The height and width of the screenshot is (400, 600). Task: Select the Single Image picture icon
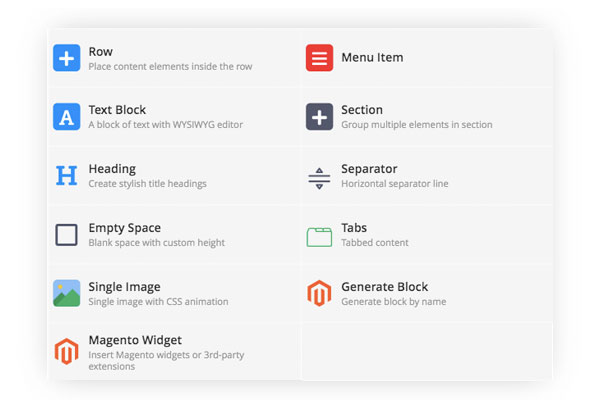click(x=66, y=293)
